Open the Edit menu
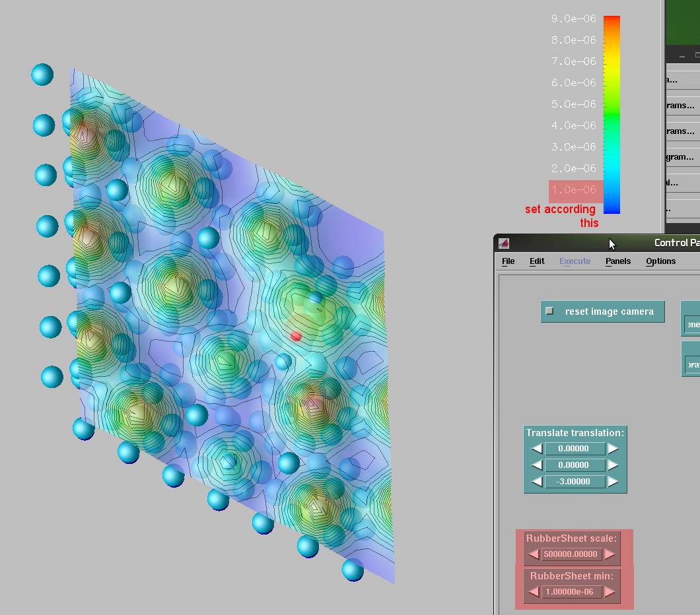The height and width of the screenshot is (615, 700). 537,261
